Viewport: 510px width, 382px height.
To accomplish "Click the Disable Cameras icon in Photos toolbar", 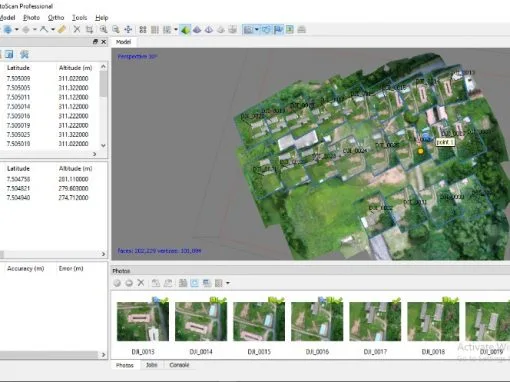I will tap(129, 283).
